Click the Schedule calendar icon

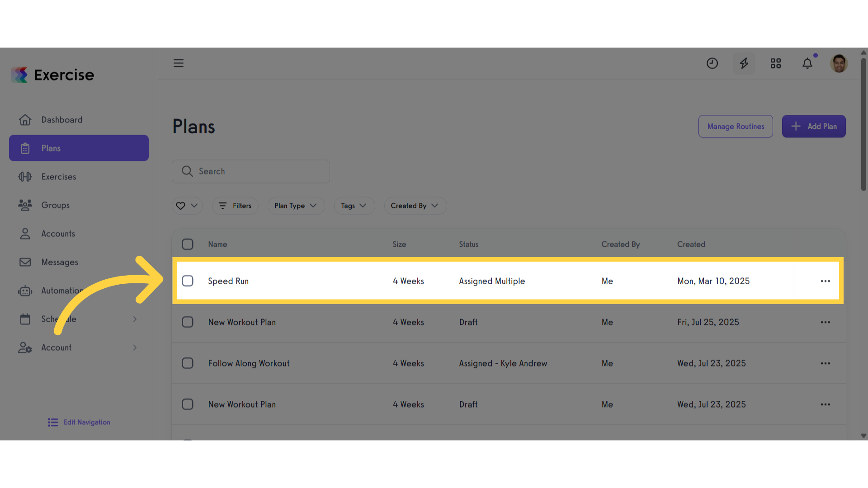coord(25,319)
